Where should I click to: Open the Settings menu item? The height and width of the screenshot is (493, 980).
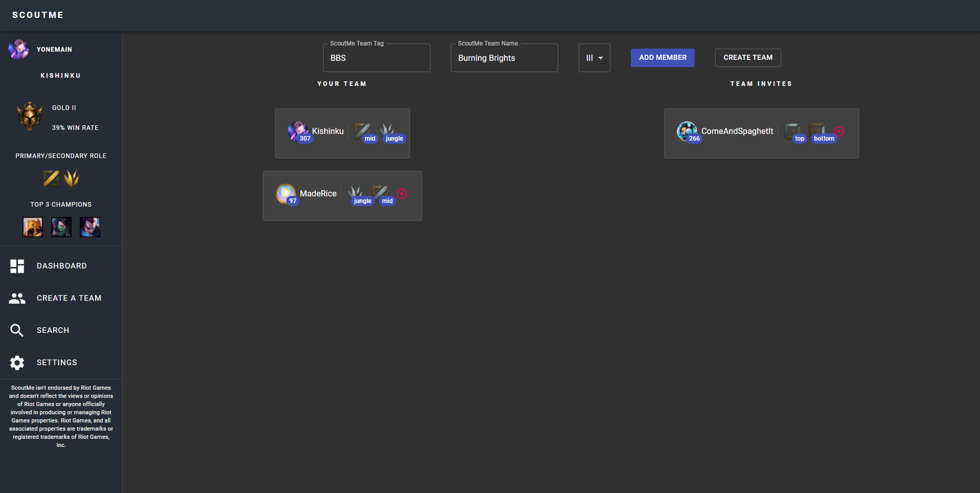click(x=61, y=363)
